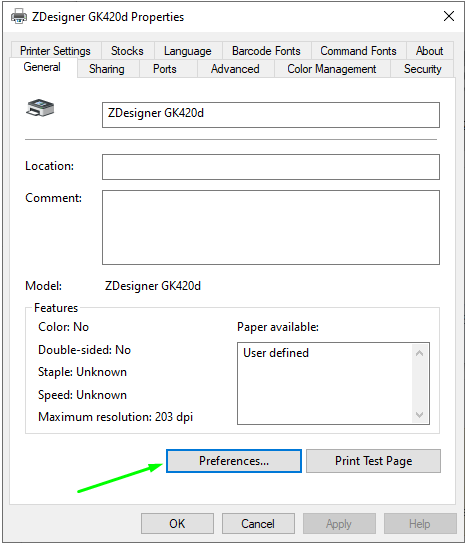Click Print Test Page button

pos(374,461)
